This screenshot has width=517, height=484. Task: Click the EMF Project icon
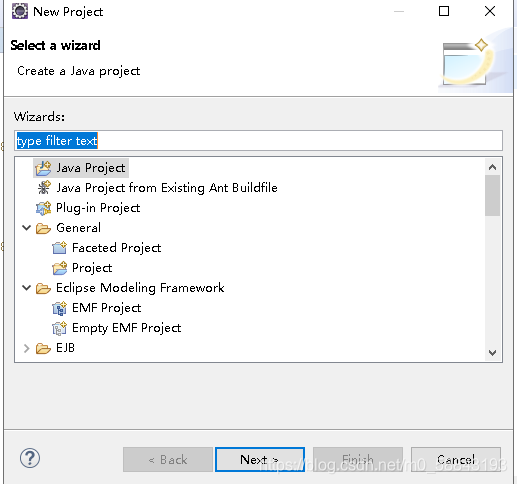pyautogui.click(x=60, y=308)
